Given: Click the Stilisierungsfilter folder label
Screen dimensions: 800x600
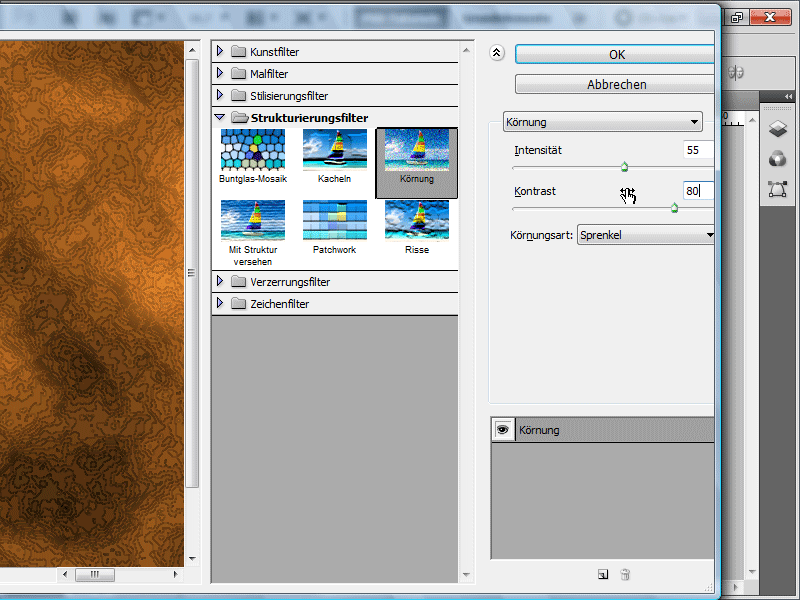Looking at the screenshot, I should point(289,96).
